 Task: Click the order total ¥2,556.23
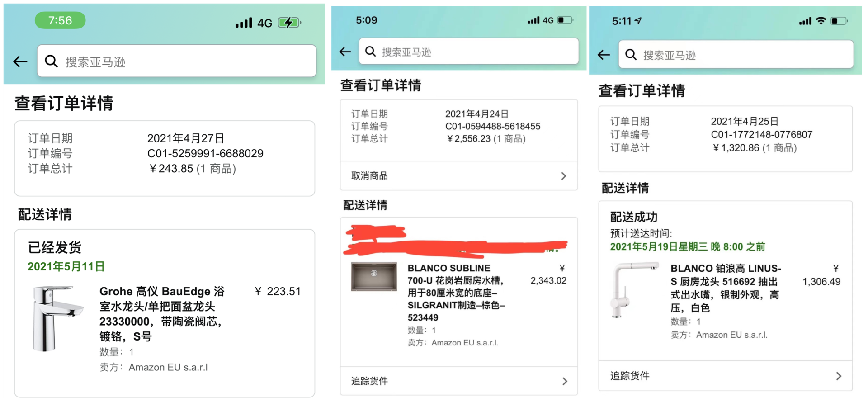pos(468,138)
